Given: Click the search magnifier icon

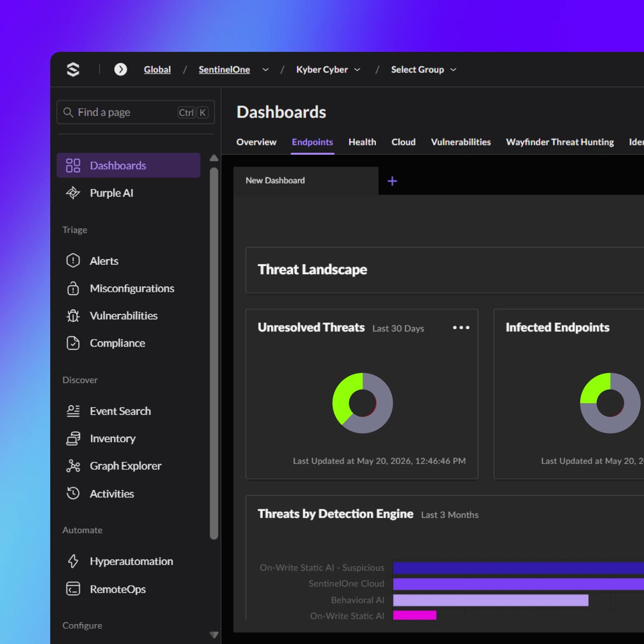Looking at the screenshot, I should (68, 112).
